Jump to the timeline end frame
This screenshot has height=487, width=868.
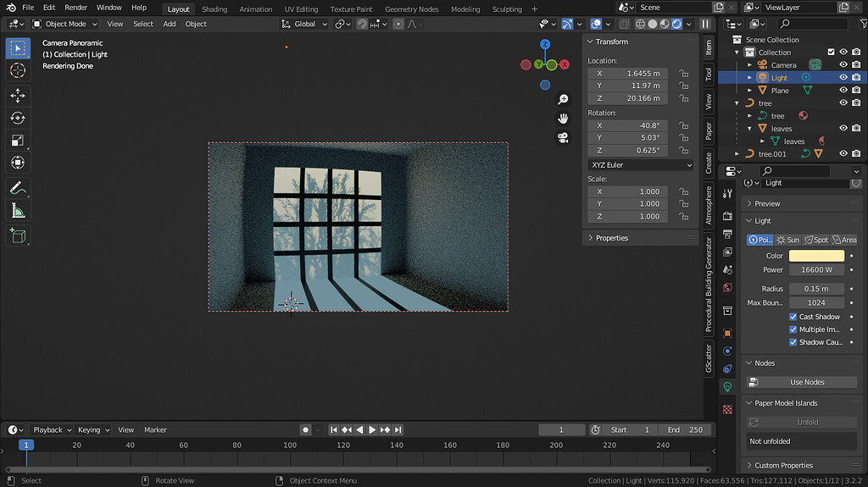398,430
